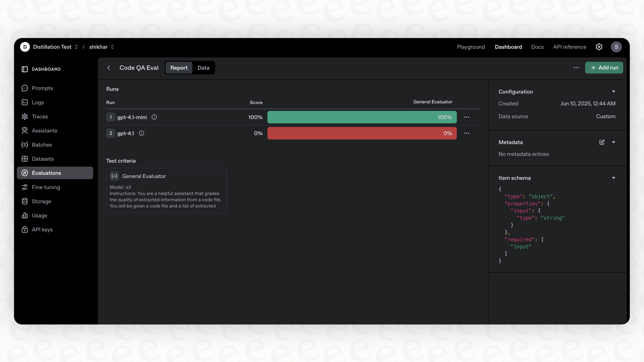
Task: Collapse the Metadata section arrow
Action: click(613, 142)
